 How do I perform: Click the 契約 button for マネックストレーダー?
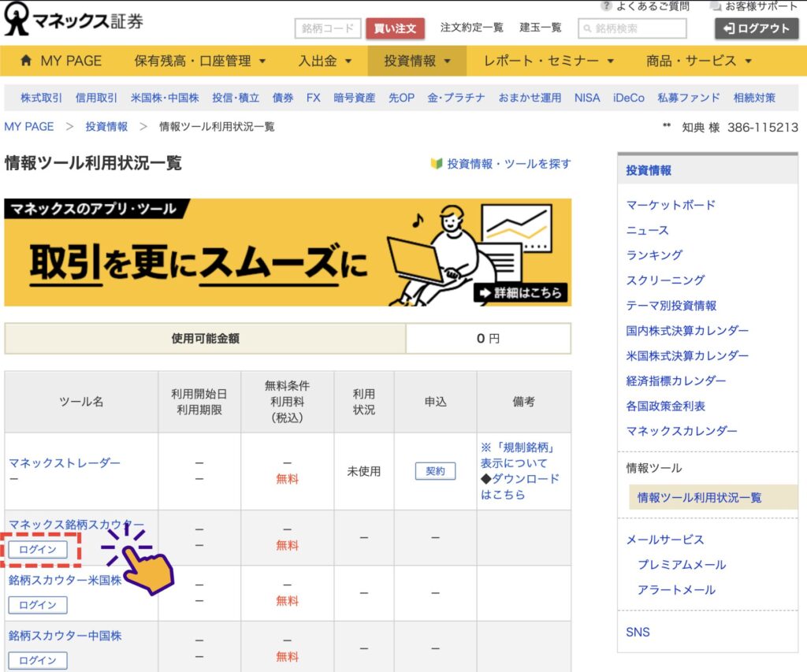click(435, 471)
